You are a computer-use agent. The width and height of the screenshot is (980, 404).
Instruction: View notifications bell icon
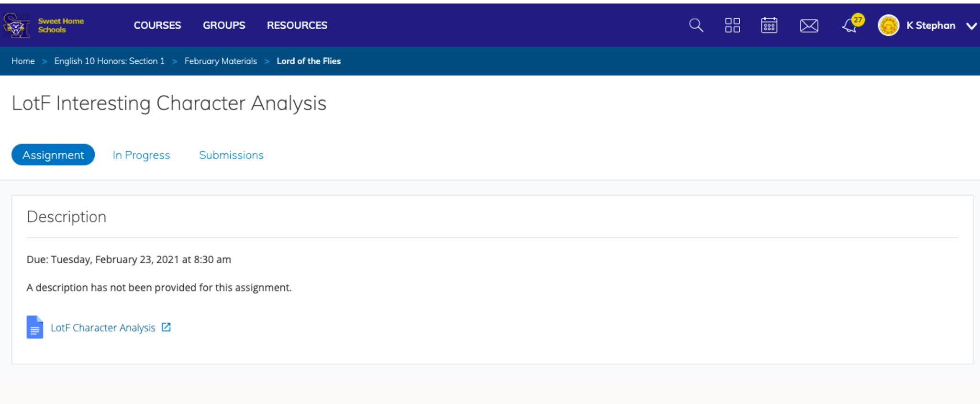(850, 26)
